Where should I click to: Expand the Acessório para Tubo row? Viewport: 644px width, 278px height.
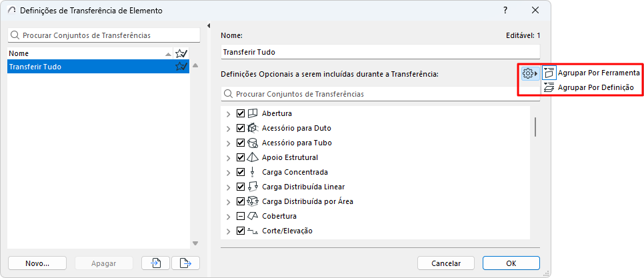[229, 143]
